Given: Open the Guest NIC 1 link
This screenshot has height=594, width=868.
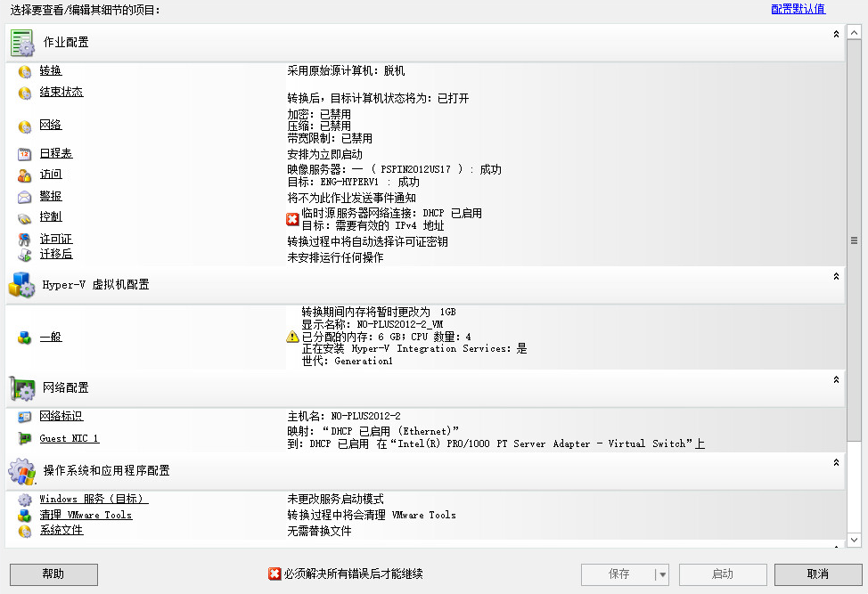Looking at the screenshot, I should pos(69,438).
